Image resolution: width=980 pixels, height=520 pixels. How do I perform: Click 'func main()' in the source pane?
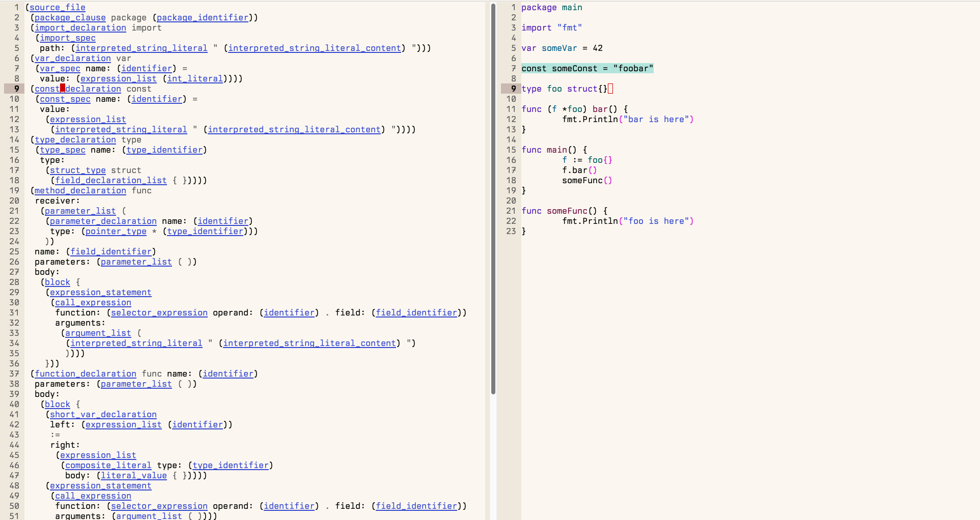tap(549, 150)
